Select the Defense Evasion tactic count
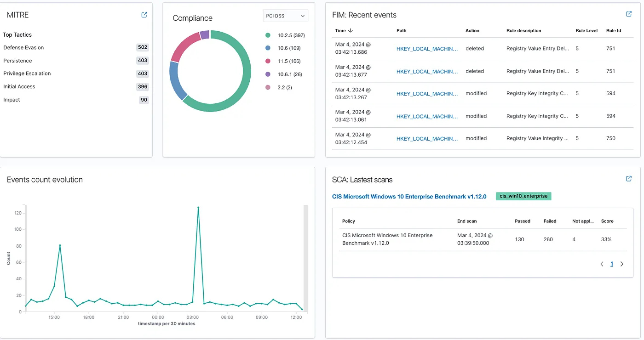 [x=142, y=47]
